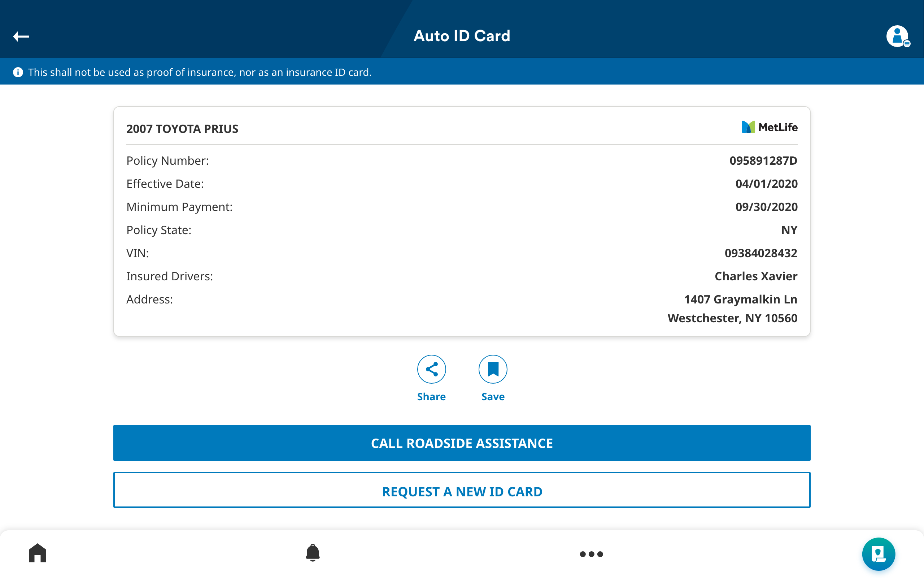Click the MetLife logo on the card
This screenshot has width=924, height=578.
770,127
